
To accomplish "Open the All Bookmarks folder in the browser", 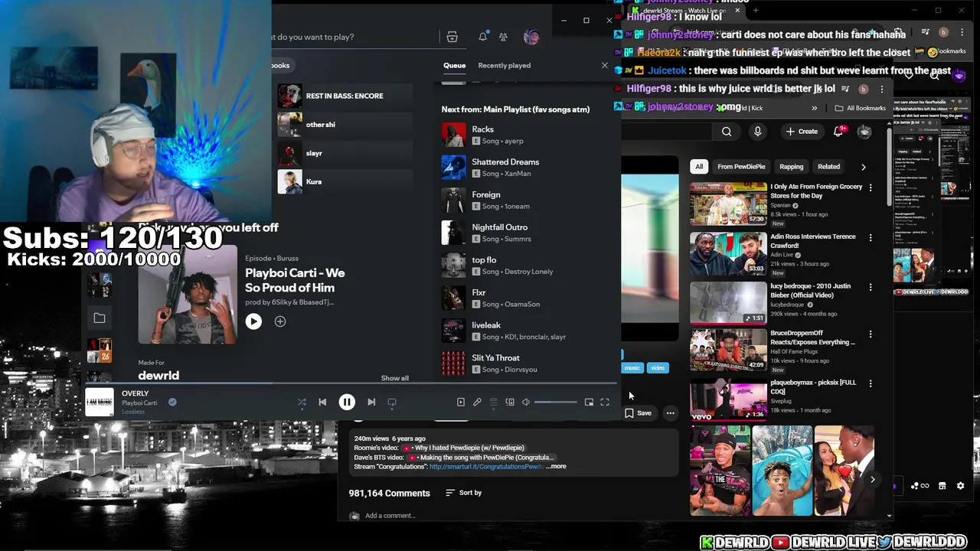I will click(x=861, y=108).
